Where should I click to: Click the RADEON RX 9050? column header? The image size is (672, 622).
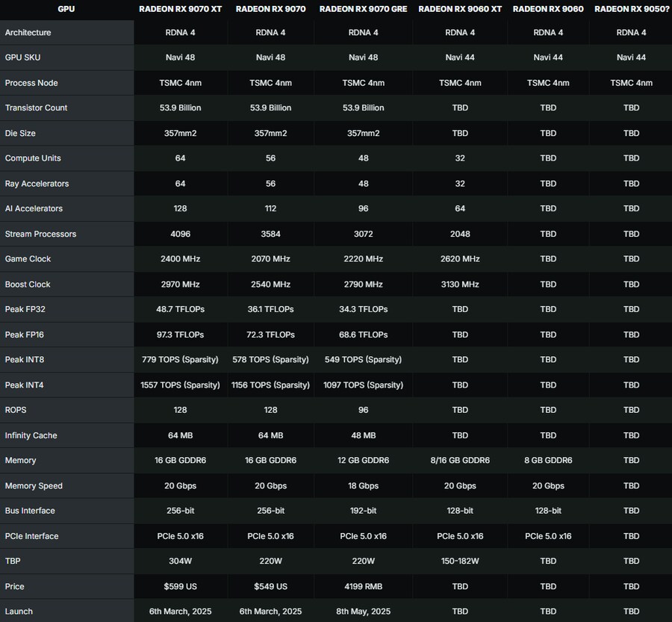tap(631, 9)
